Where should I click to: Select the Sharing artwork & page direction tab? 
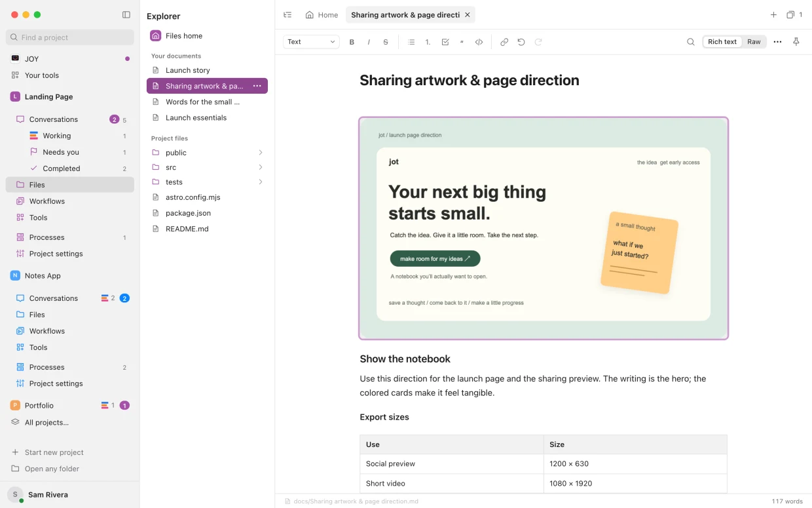pyautogui.click(x=405, y=14)
